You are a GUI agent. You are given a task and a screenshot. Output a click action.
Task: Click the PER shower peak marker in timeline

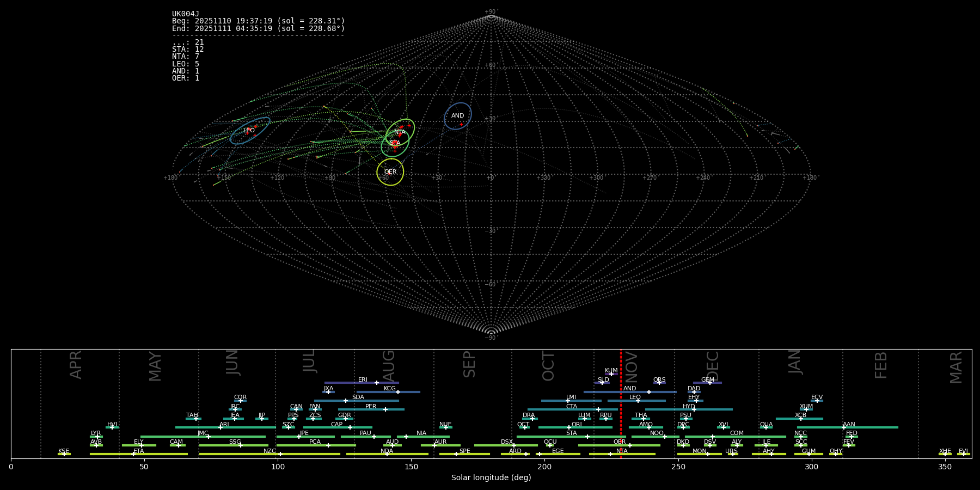pos(385,409)
